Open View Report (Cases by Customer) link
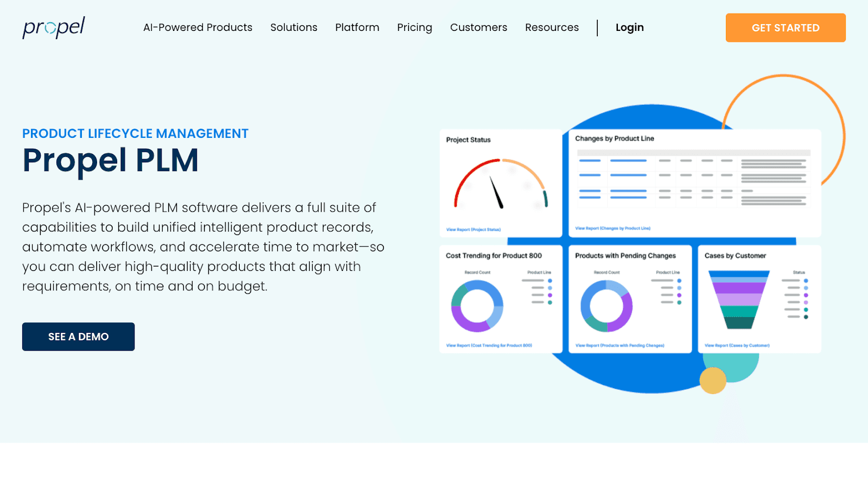 tap(737, 345)
